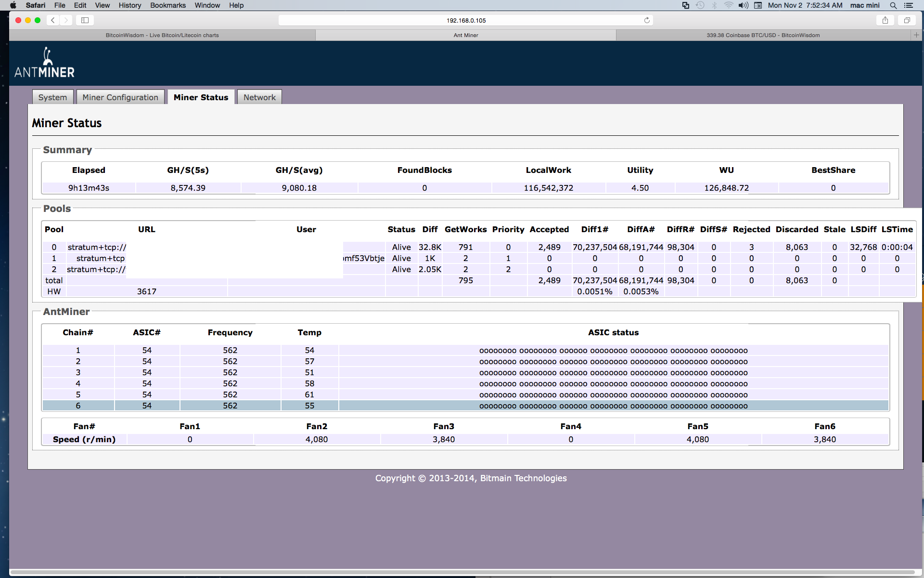Open the File menu
Screen dimensions: 924x578
tap(60, 5)
